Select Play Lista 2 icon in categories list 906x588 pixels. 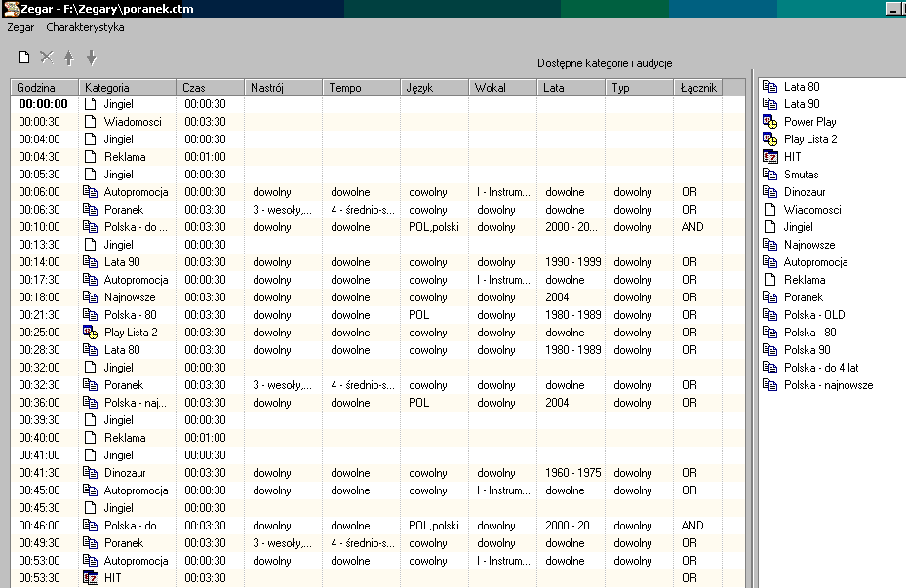pyautogui.click(x=769, y=139)
